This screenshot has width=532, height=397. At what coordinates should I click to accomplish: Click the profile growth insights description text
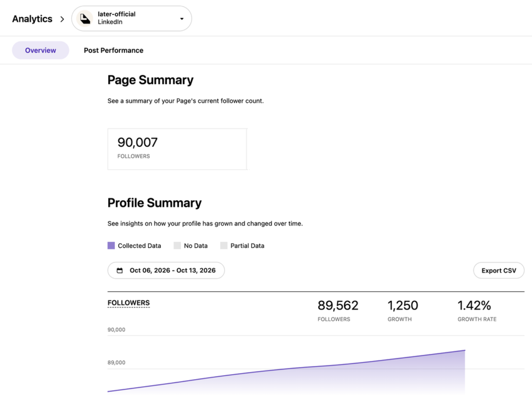[205, 223]
